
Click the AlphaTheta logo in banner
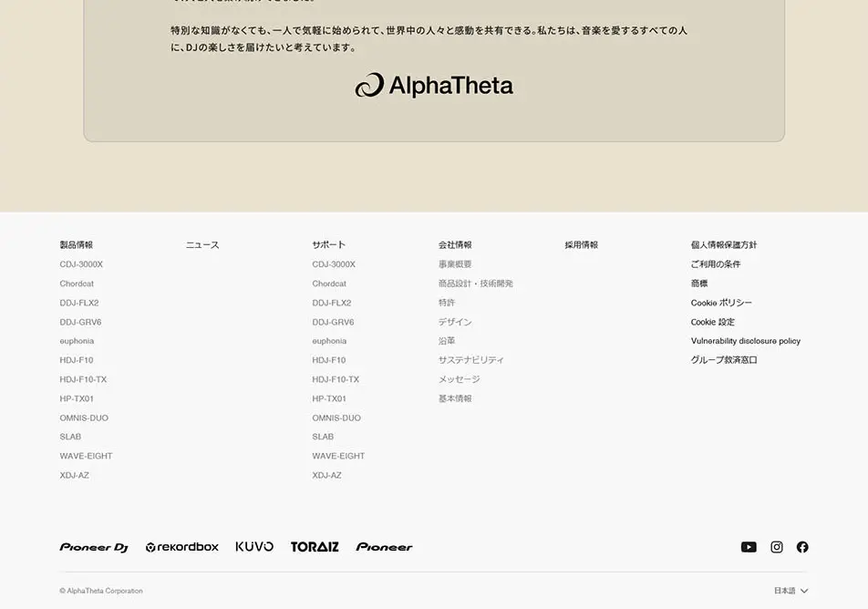[434, 86]
